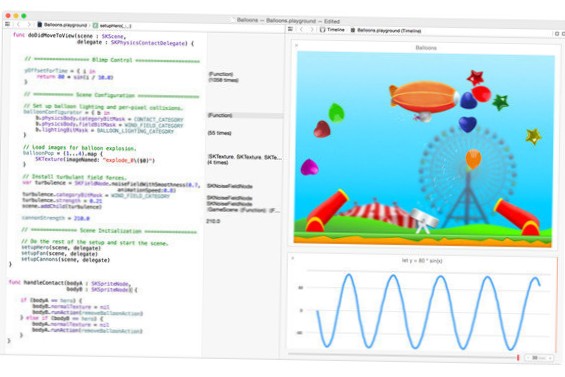
Task: Click the window title 'Balloons — Balloons.playground — Edited'
Action: click(288, 21)
